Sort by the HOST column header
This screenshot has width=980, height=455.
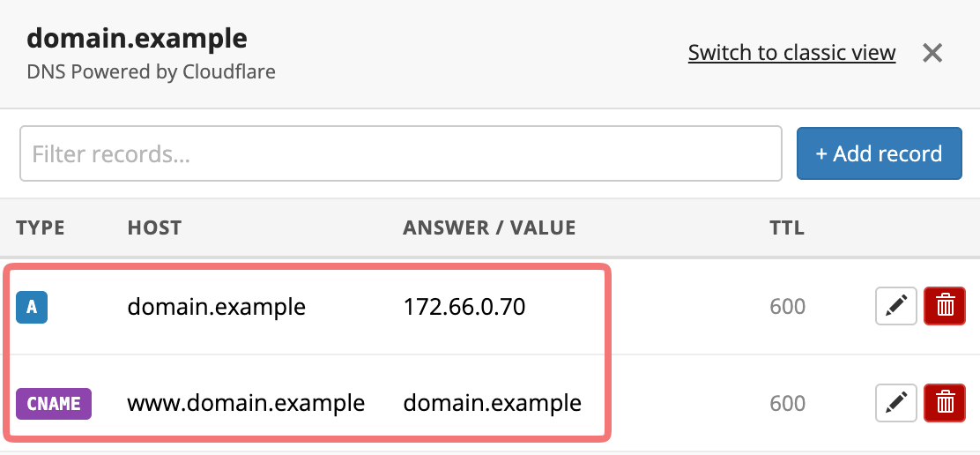click(154, 227)
